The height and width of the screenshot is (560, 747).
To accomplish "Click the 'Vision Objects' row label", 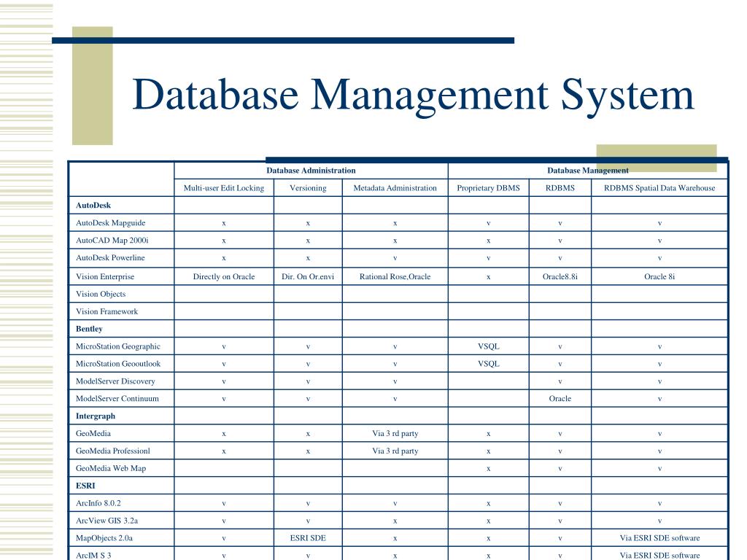I will click(x=101, y=295).
